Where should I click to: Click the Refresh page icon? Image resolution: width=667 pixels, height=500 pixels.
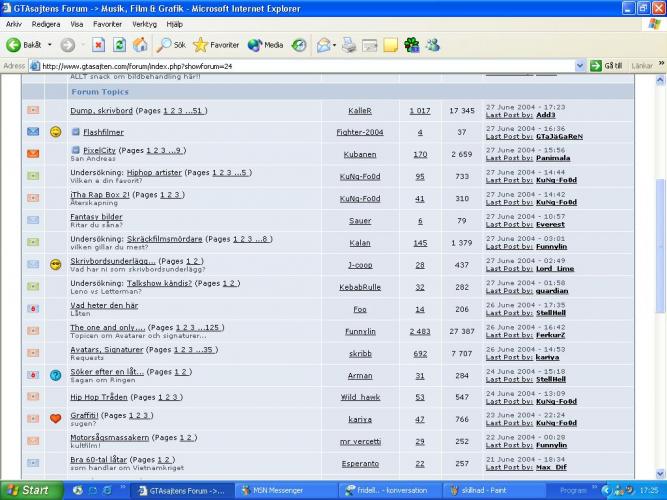coord(119,45)
